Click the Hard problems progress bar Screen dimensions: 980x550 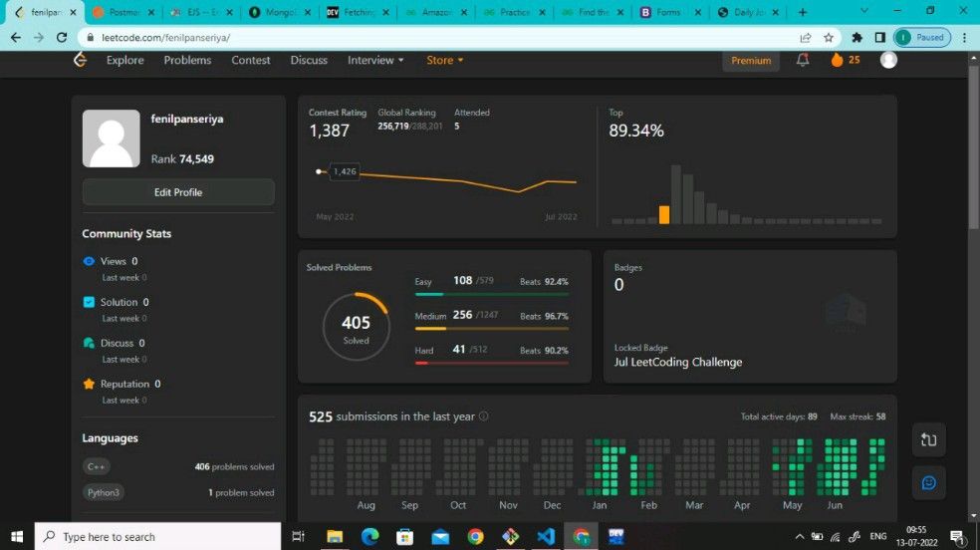click(x=492, y=363)
